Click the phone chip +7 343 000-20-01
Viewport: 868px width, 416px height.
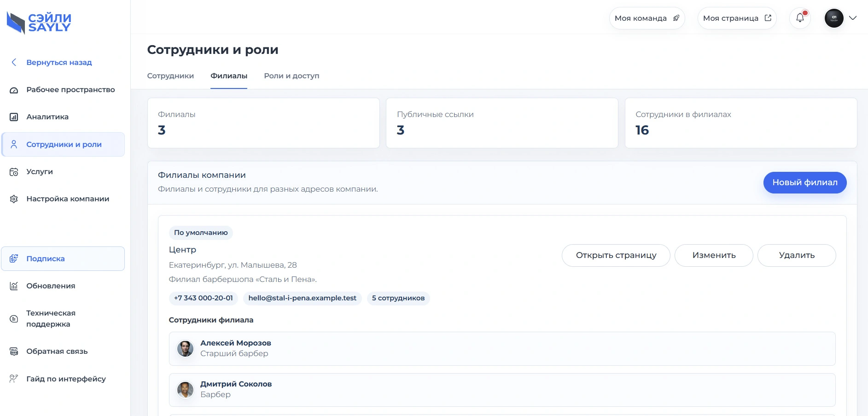tap(204, 298)
